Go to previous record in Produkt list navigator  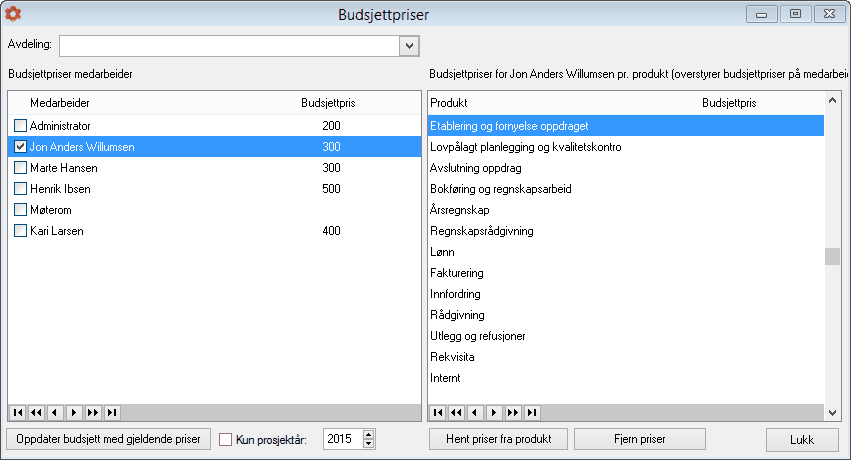coord(475,413)
